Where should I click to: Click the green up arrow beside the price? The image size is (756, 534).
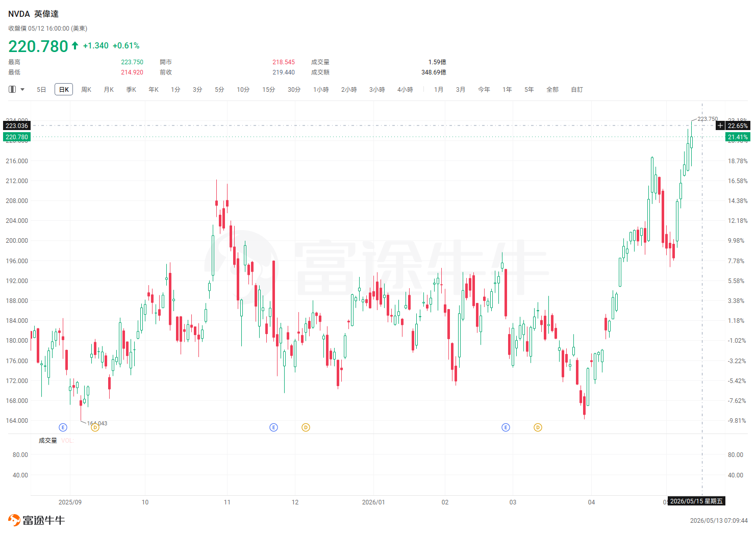(x=75, y=45)
